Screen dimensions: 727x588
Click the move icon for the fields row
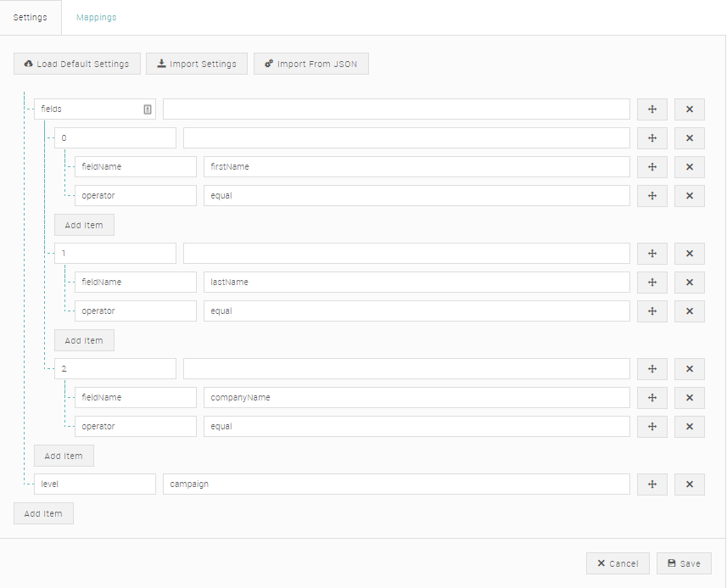652,109
